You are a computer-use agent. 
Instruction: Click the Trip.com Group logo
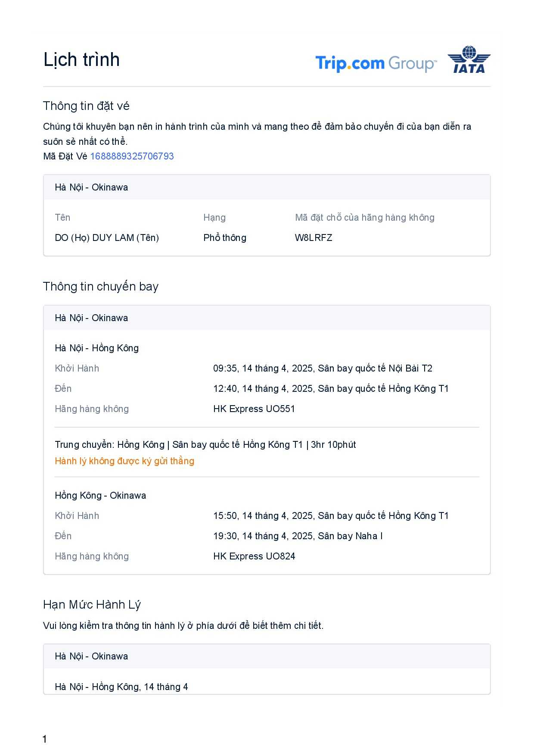pyautogui.click(x=376, y=63)
